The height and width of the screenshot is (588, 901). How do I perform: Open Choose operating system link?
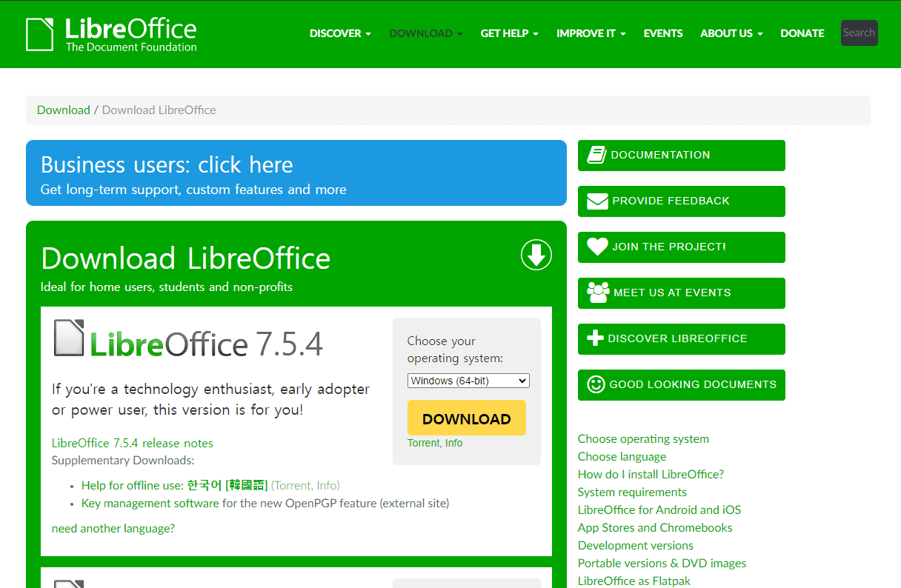(x=643, y=438)
